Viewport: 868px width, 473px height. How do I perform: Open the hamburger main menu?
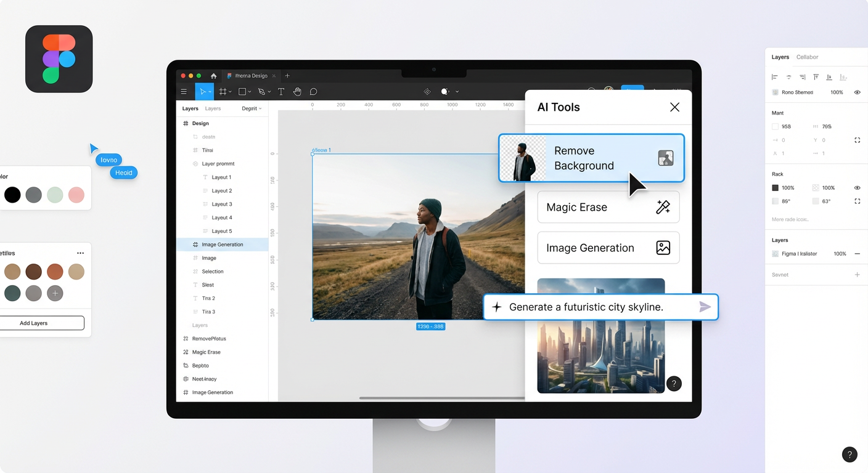click(x=184, y=92)
